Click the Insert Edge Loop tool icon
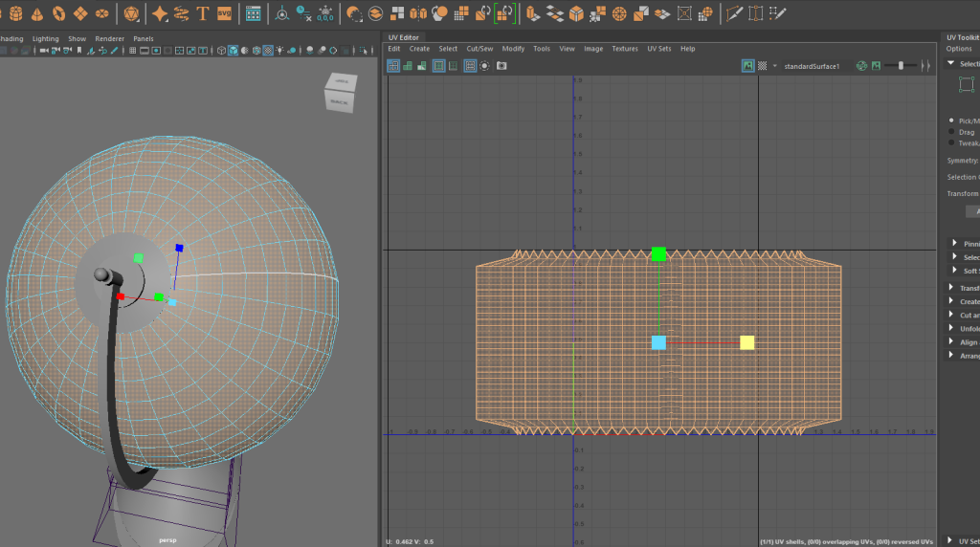The image size is (980, 547). (x=756, y=13)
